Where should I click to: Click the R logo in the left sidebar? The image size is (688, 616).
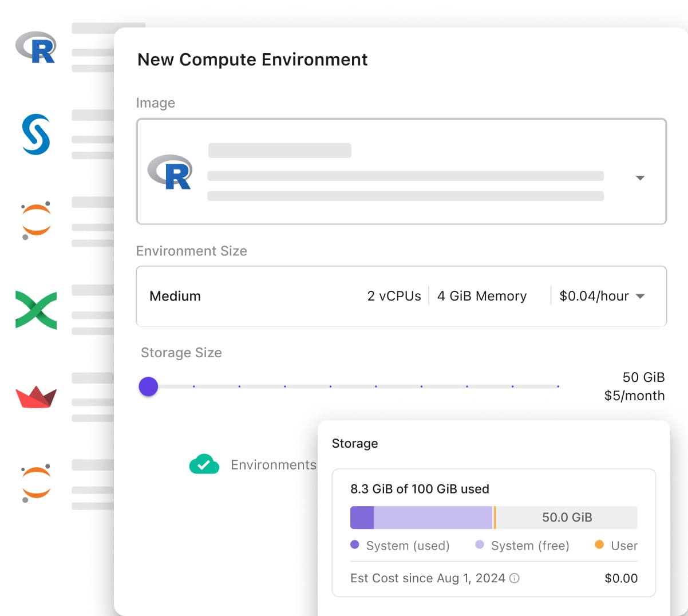tap(35, 47)
